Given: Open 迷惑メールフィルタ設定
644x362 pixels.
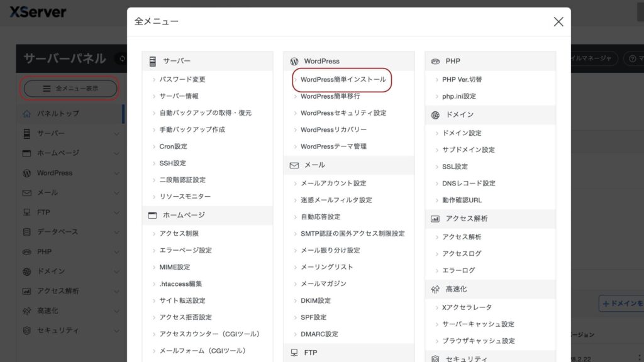Looking at the screenshot, I should [336, 200].
